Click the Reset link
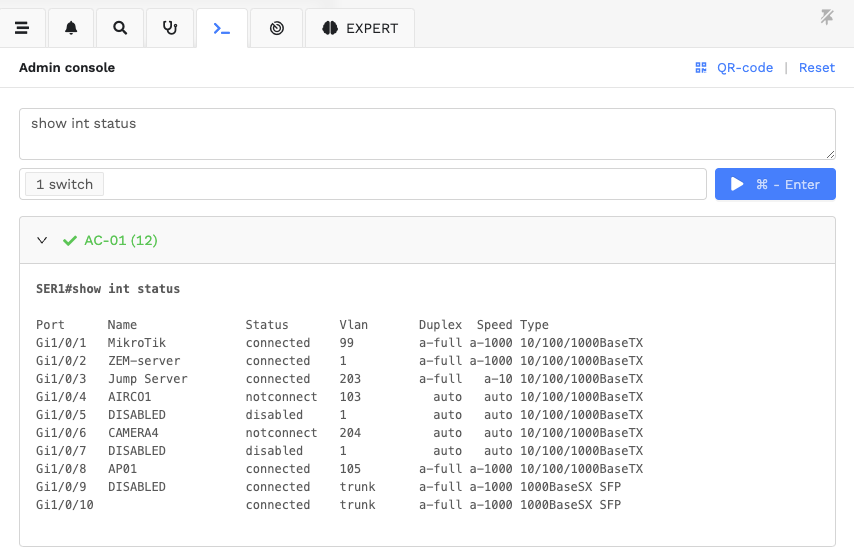Screen dimensions: 854x559 tap(816, 68)
